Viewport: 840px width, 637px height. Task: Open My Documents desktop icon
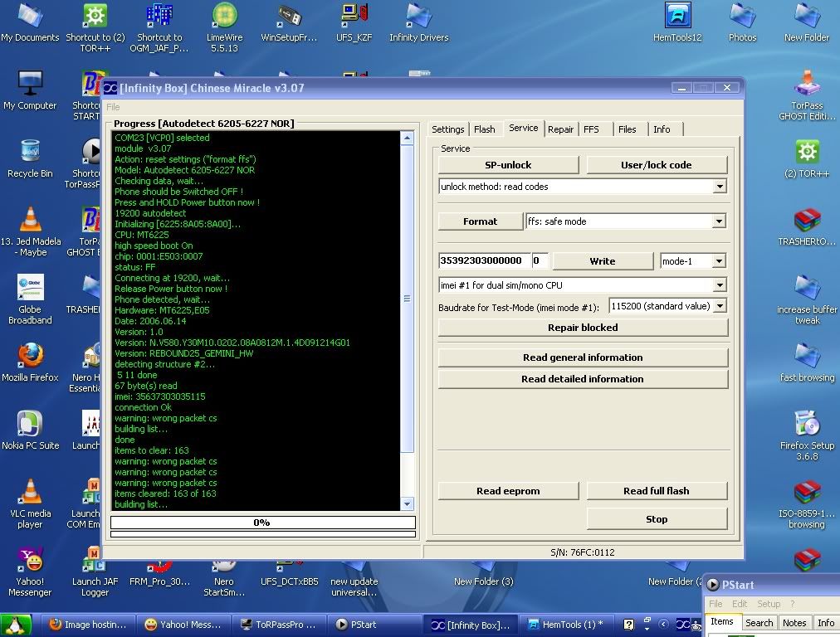(x=30, y=22)
